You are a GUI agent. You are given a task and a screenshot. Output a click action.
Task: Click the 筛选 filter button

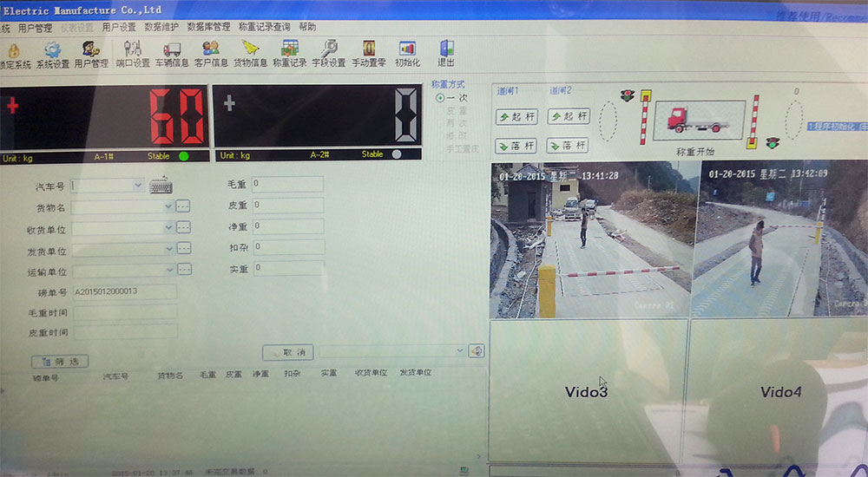[x=60, y=362]
